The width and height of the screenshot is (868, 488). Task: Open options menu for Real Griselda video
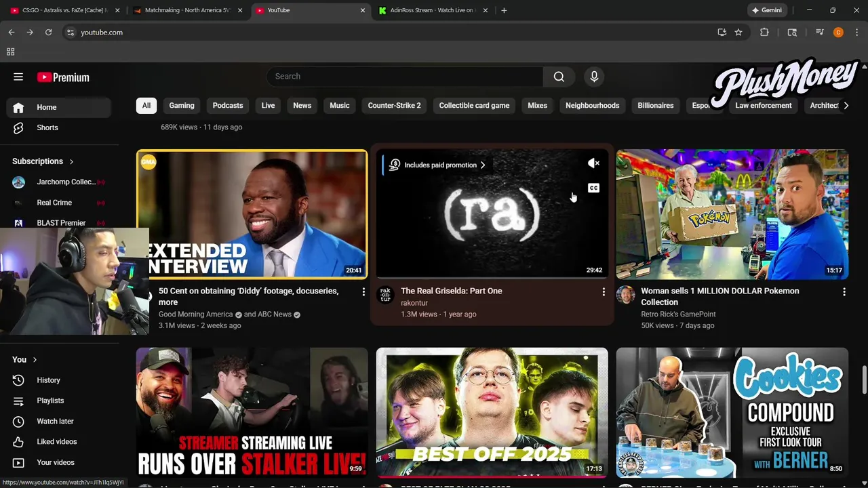click(x=604, y=291)
